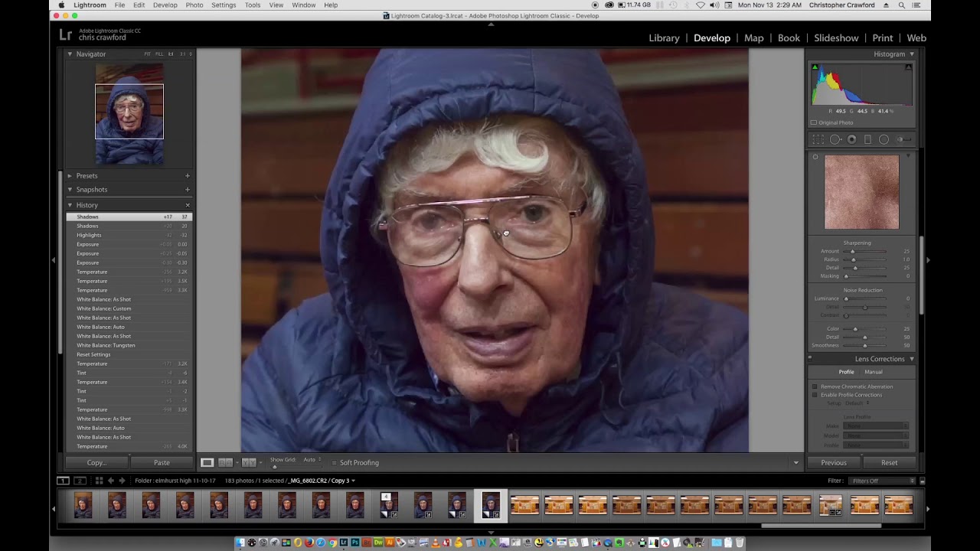Switch to the Library module

(x=664, y=37)
